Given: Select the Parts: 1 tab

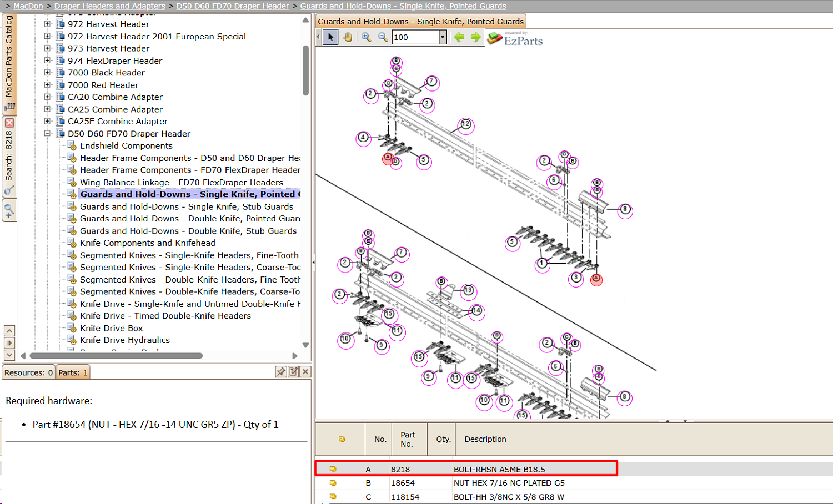Looking at the screenshot, I should pos(73,372).
